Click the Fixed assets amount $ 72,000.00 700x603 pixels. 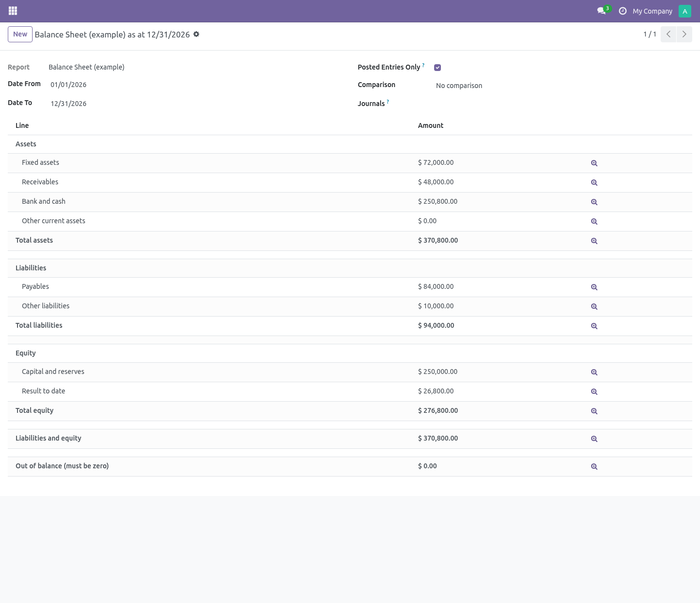(x=436, y=162)
